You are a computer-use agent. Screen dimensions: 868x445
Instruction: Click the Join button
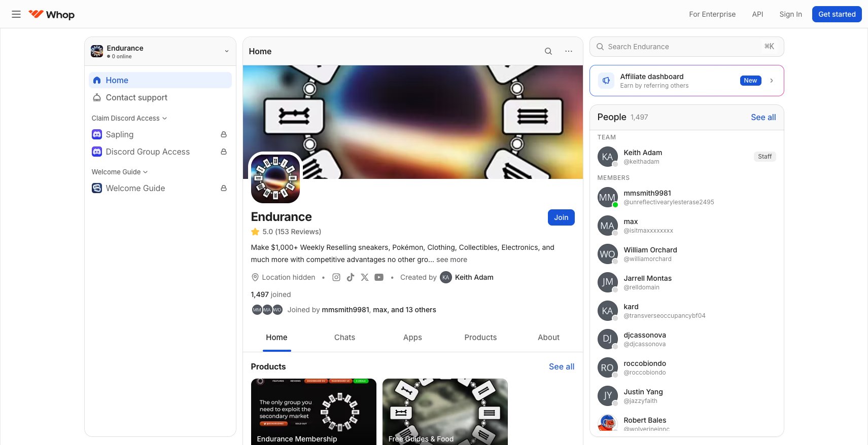pyautogui.click(x=561, y=217)
